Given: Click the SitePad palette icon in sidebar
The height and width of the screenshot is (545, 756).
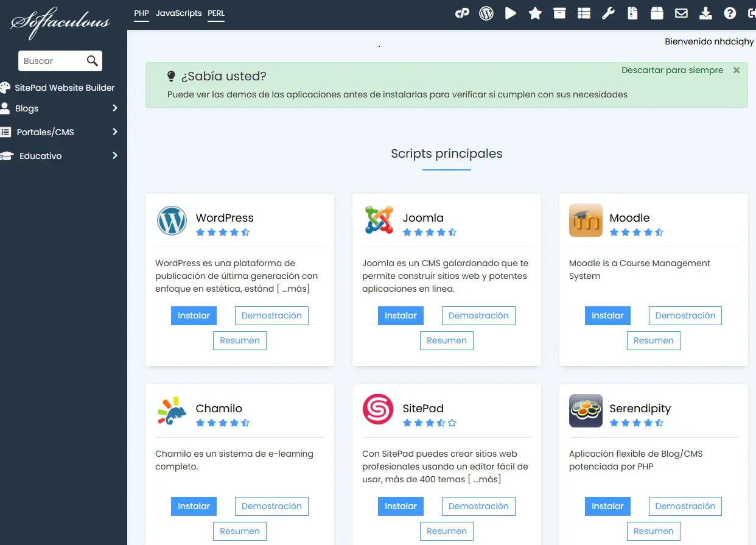Looking at the screenshot, I should (x=5, y=88).
